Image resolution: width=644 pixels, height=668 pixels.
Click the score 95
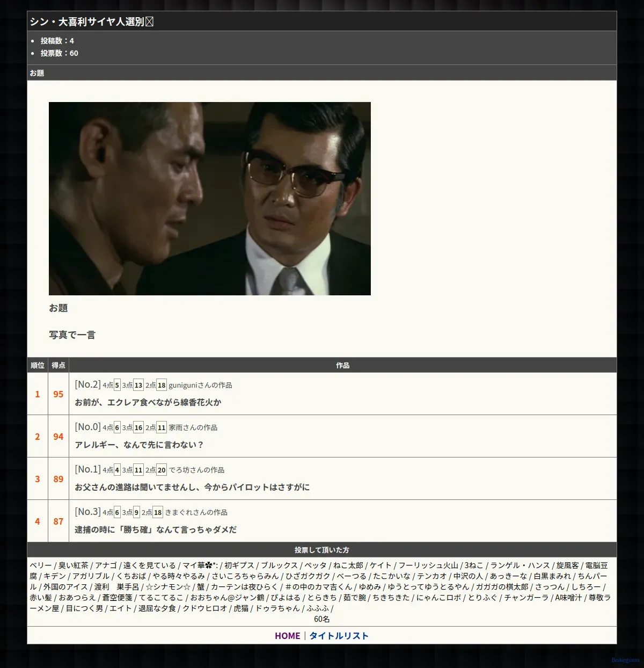58,394
